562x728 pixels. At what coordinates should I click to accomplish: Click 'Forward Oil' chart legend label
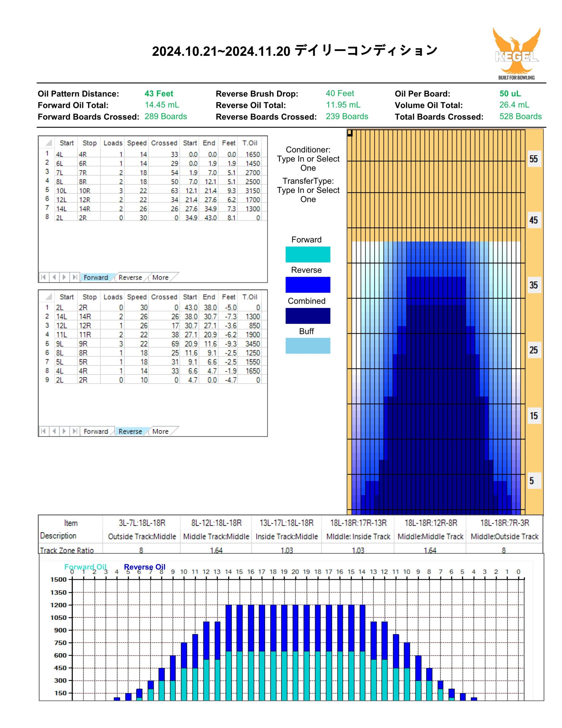point(85,567)
